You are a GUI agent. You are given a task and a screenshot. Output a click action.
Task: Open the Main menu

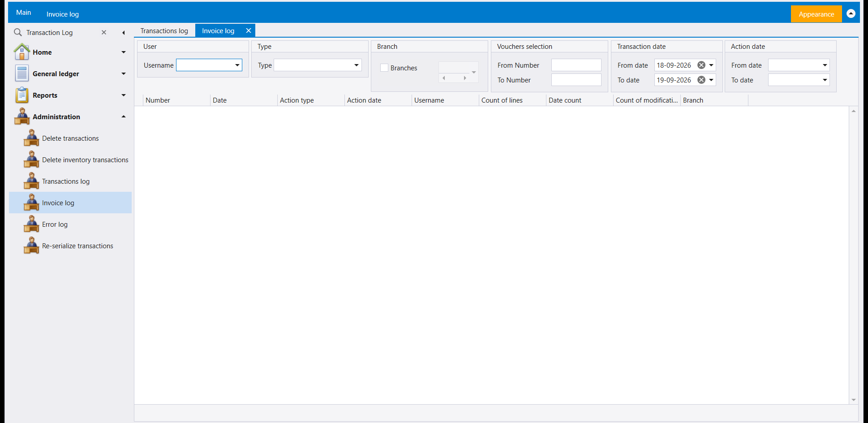[24, 13]
